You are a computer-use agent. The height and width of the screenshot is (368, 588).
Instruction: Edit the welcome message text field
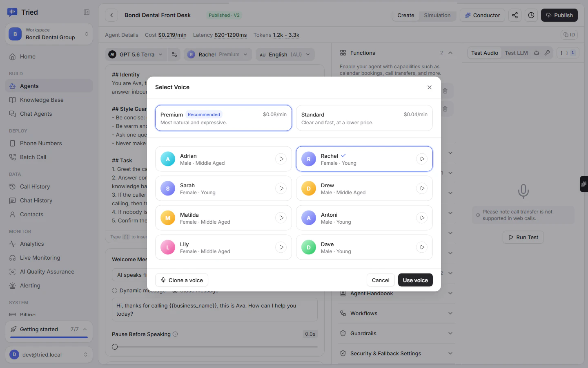pyautogui.click(x=215, y=310)
